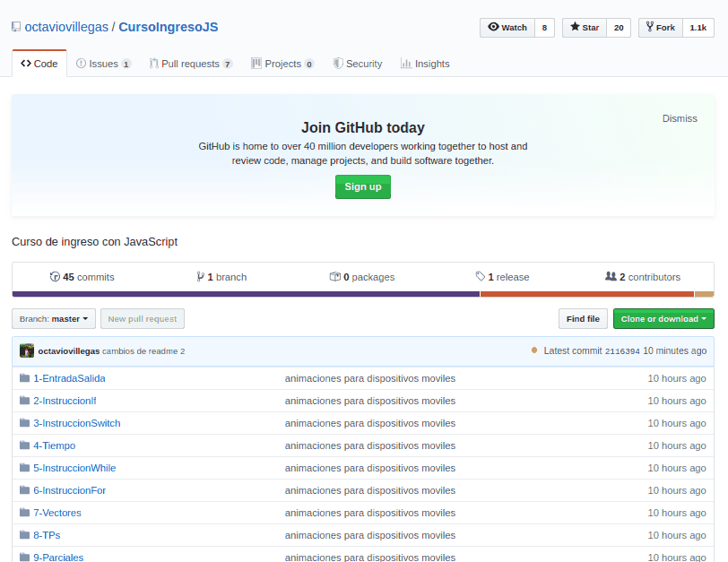
Task: Dismiss the Join GitHub banner
Action: (x=680, y=118)
